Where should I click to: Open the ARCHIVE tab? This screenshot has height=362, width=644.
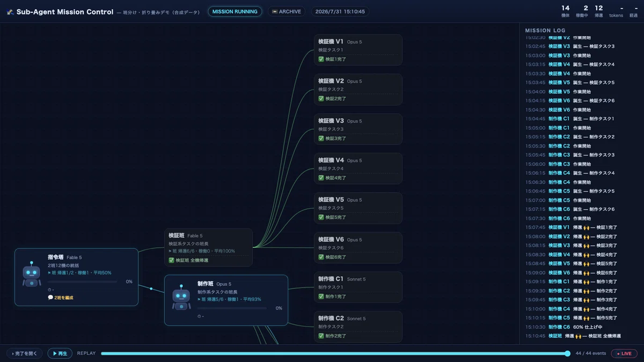(x=286, y=11)
